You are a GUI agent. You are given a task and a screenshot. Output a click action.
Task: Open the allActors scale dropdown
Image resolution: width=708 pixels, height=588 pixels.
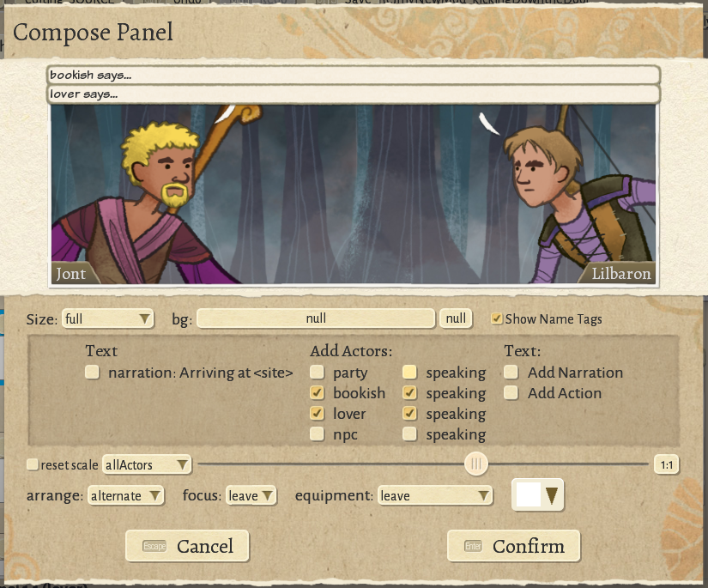click(x=146, y=464)
